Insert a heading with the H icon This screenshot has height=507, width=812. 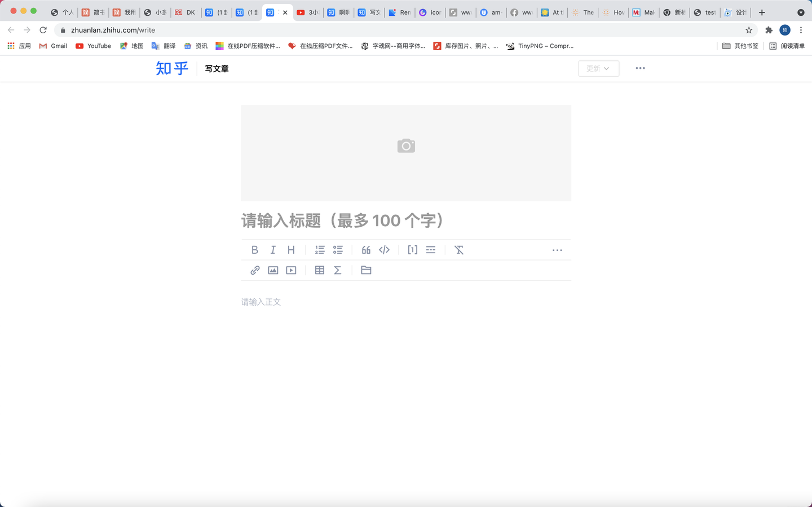coord(291,249)
